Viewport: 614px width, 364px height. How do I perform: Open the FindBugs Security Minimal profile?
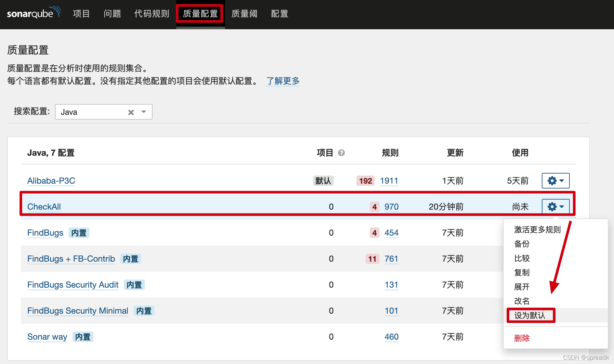pos(78,311)
